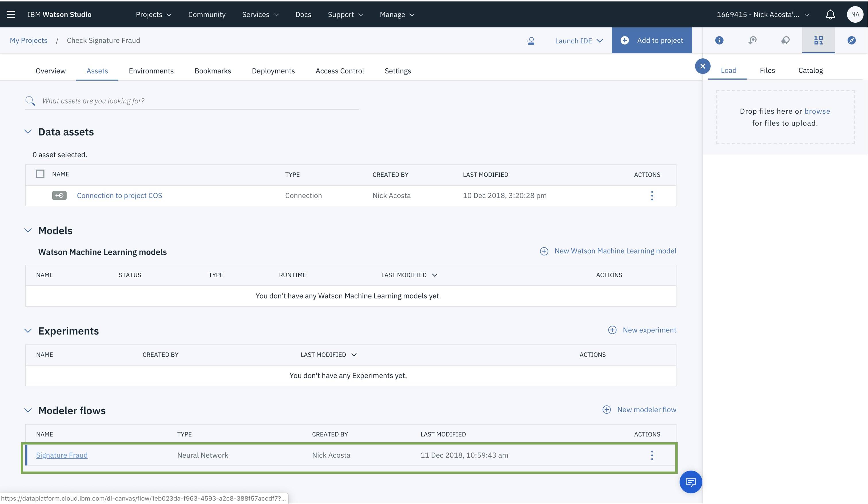Switch to the Overview tab
Image resolution: width=868 pixels, height=504 pixels.
click(x=51, y=71)
